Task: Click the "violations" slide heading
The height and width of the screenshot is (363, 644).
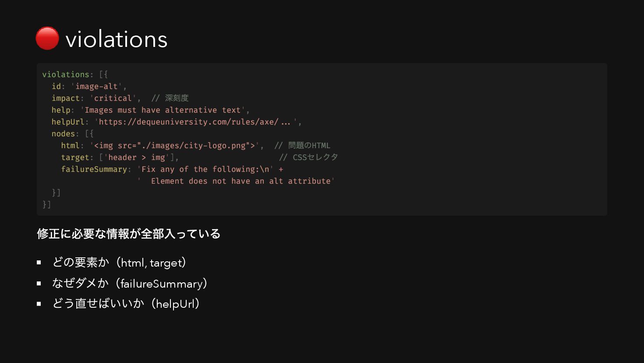Action: [117, 39]
